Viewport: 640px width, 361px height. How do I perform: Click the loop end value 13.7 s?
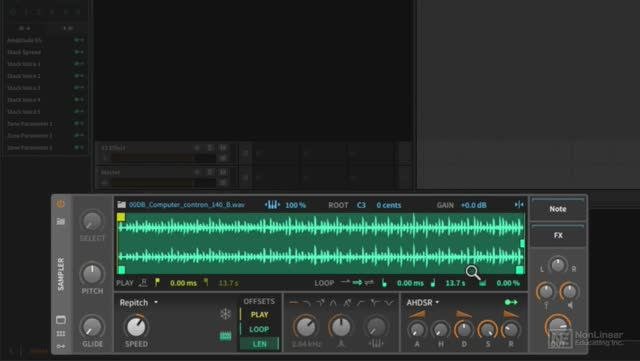[x=455, y=283]
